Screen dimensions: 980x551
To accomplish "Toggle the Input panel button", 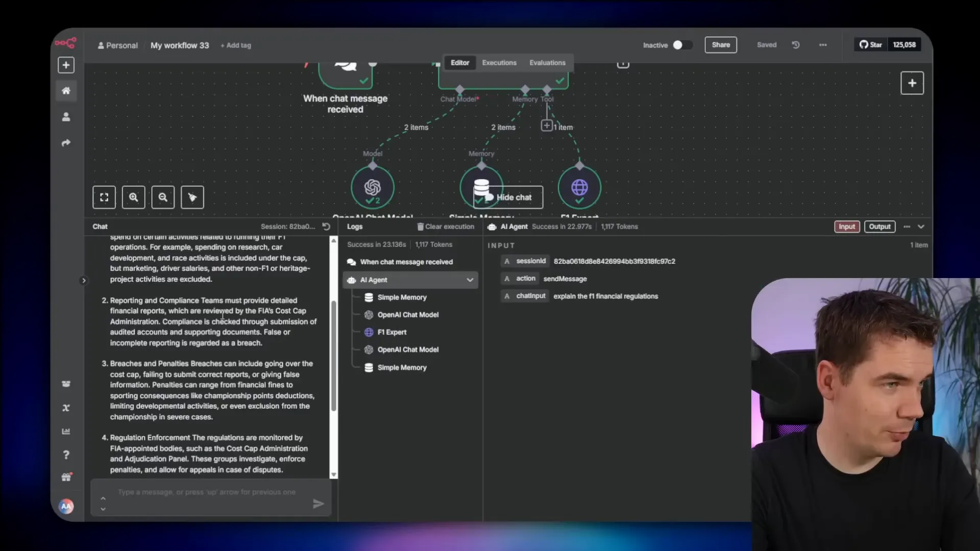I will [847, 227].
